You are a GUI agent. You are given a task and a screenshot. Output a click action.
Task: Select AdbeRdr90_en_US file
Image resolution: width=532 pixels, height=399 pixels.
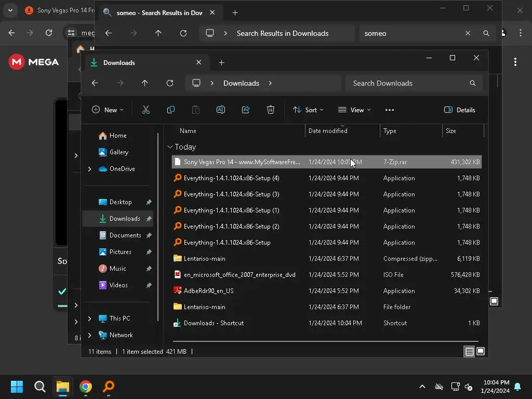pos(327,291)
